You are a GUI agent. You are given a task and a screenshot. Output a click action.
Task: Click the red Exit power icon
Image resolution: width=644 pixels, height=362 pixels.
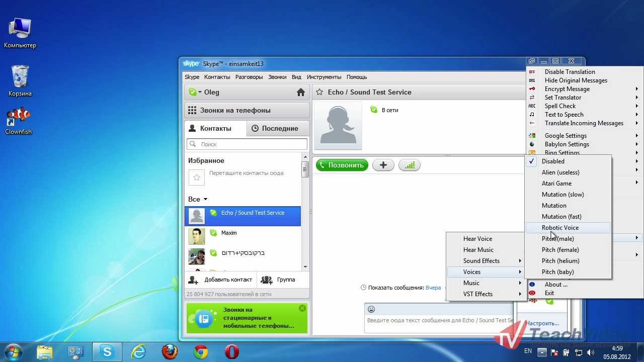coord(532,293)
